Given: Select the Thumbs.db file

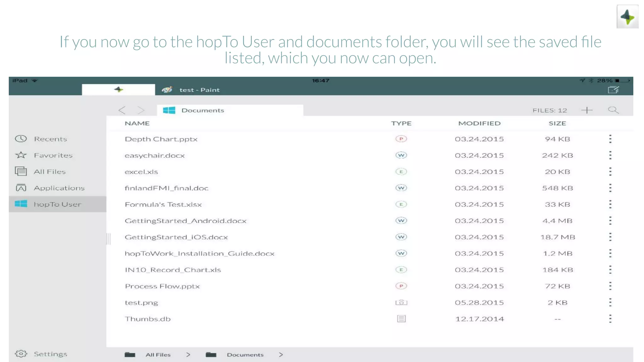Looking at the screenshot, I should (x=147, y=319).
